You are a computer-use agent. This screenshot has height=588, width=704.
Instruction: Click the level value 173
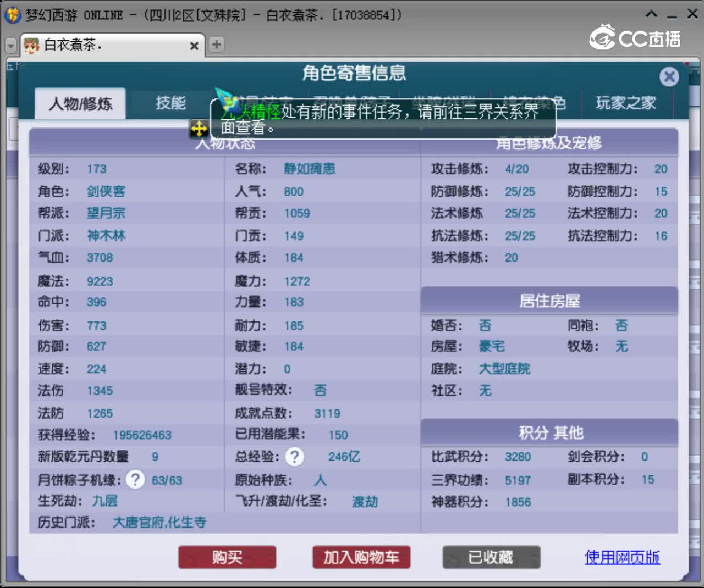click(97, 169)
